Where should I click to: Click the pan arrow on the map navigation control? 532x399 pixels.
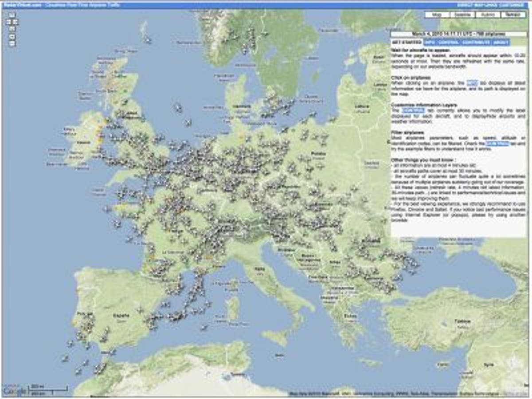point(12,15)
